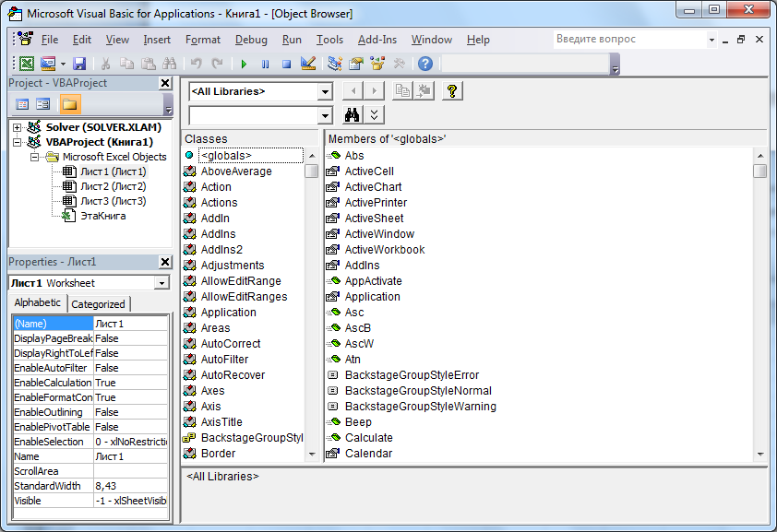The height and width of the screenshot is (532, 777).
Task: Collapse the VBAProject (Книга1) node
Action: point(17,143)
